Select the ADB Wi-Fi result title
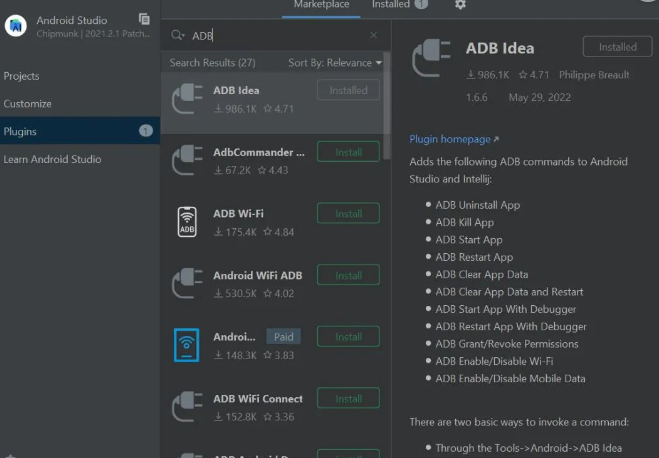659x458 pixels. tap(238, 213)
